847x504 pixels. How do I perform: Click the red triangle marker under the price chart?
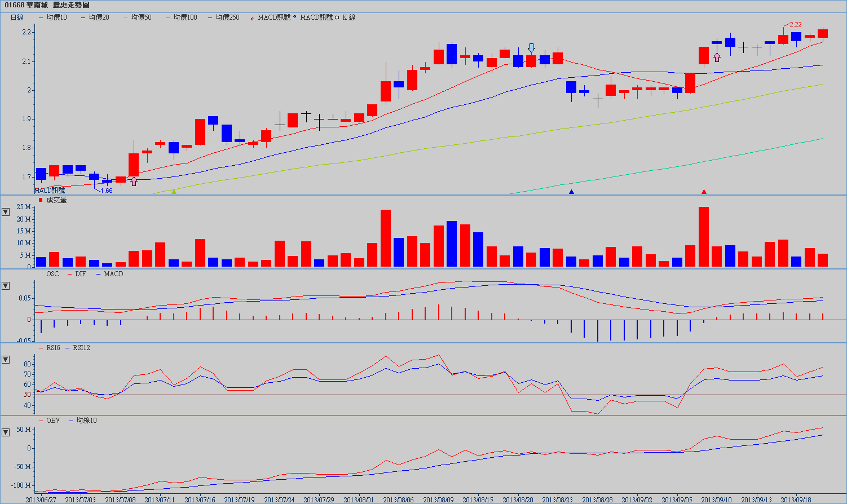(x=704, y=192)
